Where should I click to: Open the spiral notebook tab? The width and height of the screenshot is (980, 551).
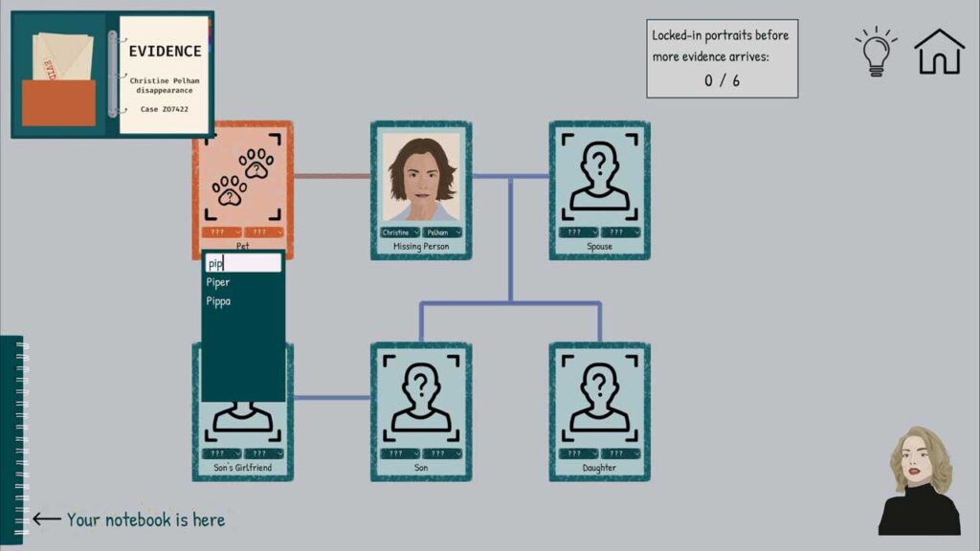pos(13,440)
